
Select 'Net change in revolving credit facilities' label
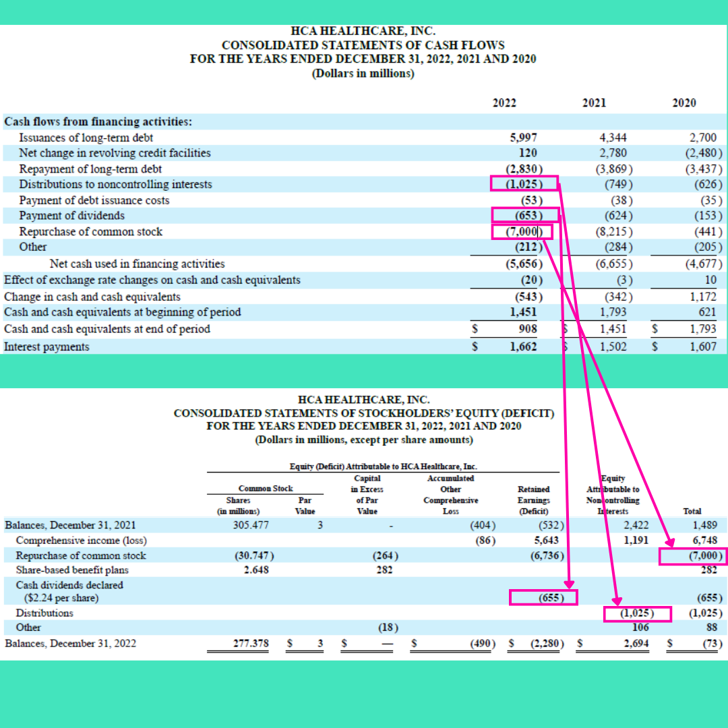click(115, 153)
